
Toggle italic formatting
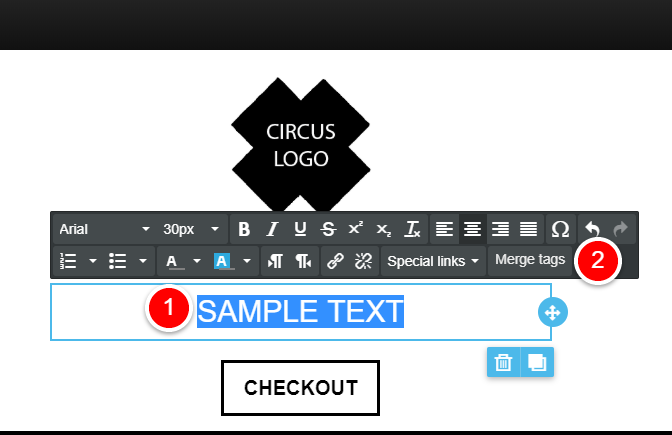[272, 229]
